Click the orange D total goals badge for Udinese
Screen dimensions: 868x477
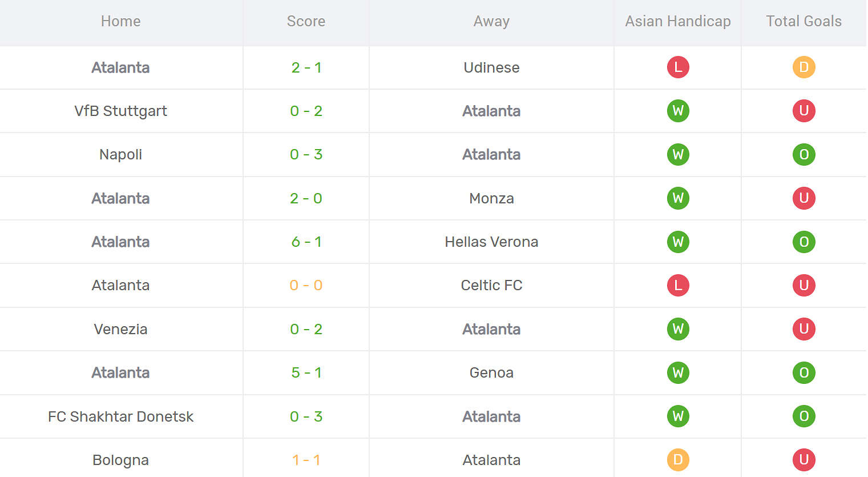(804, 67)
